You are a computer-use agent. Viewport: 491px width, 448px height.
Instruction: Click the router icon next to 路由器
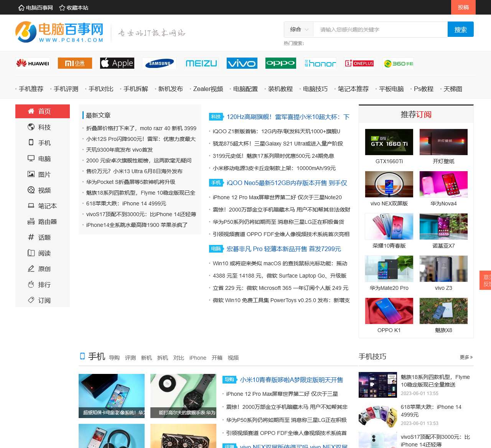click(x=31, y=221)
